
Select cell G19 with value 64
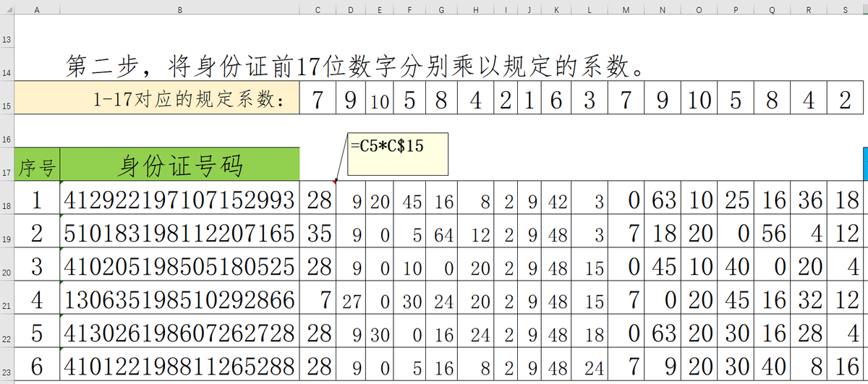click(441, 232)
